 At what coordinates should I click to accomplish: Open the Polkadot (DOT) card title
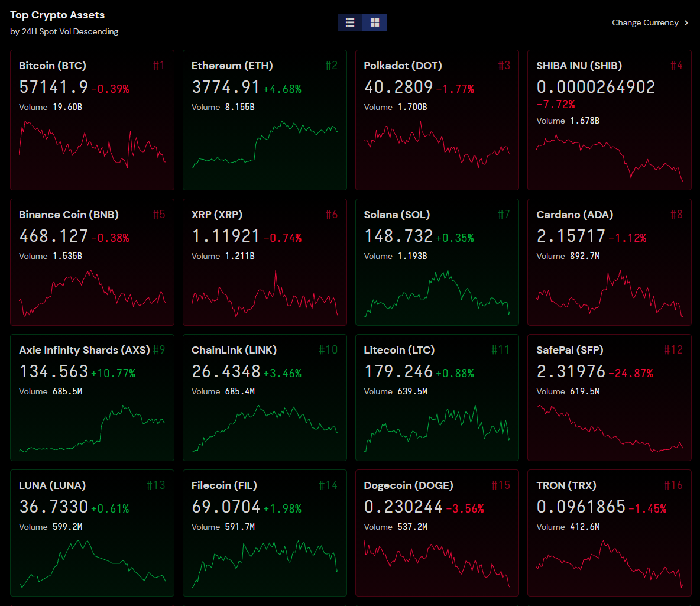point(403,66)
